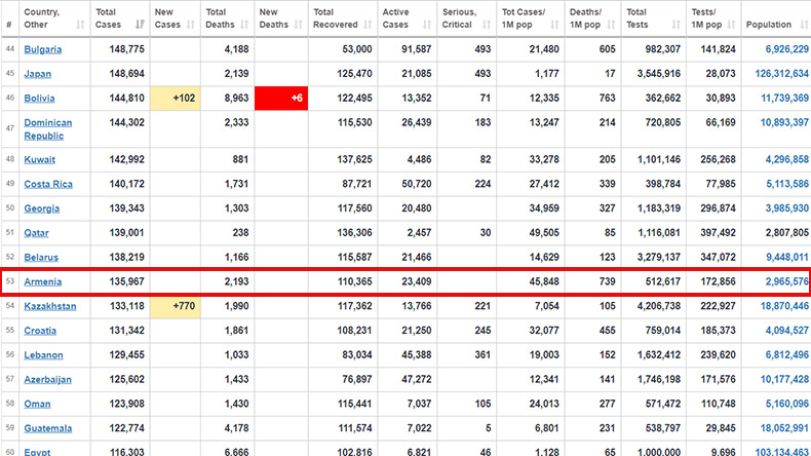
Task: Open the Bolivia country link
Action: (x=39, y=98)
